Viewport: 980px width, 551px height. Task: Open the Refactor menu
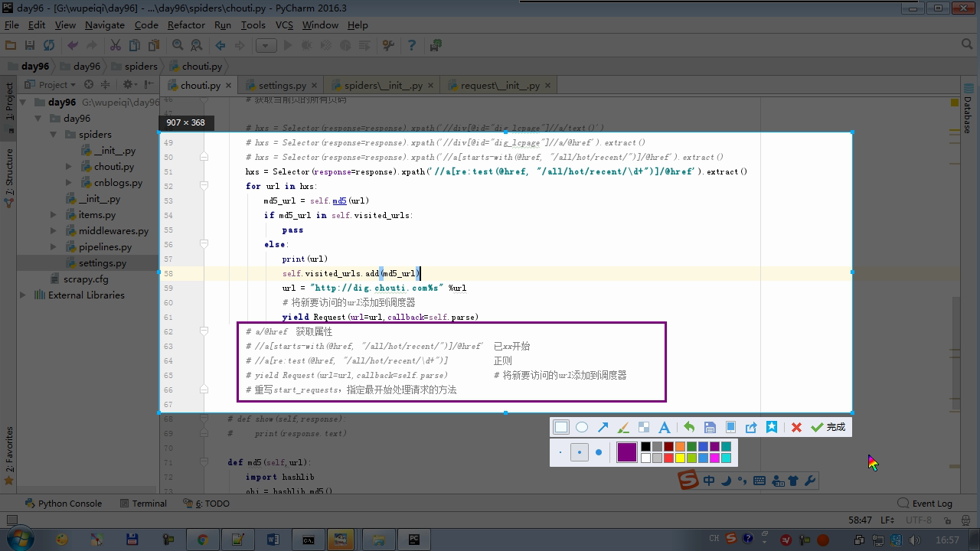tap(186, 24)
